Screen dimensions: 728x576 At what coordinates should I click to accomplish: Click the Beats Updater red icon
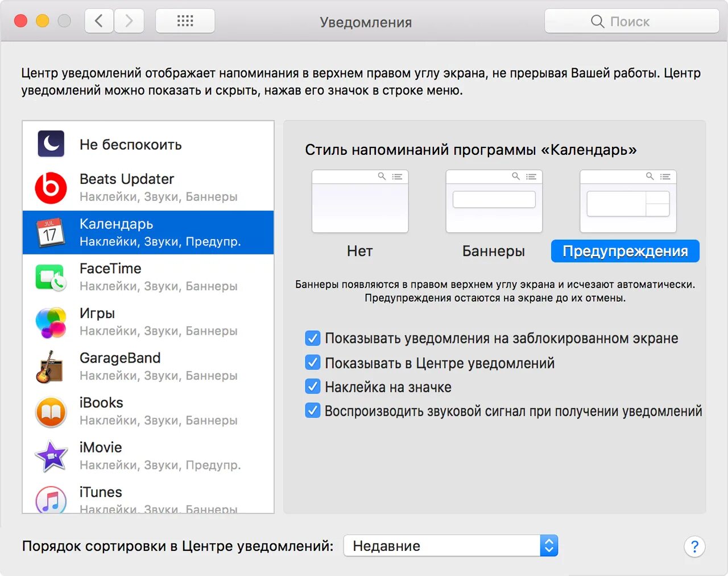(x=51, y=188)
